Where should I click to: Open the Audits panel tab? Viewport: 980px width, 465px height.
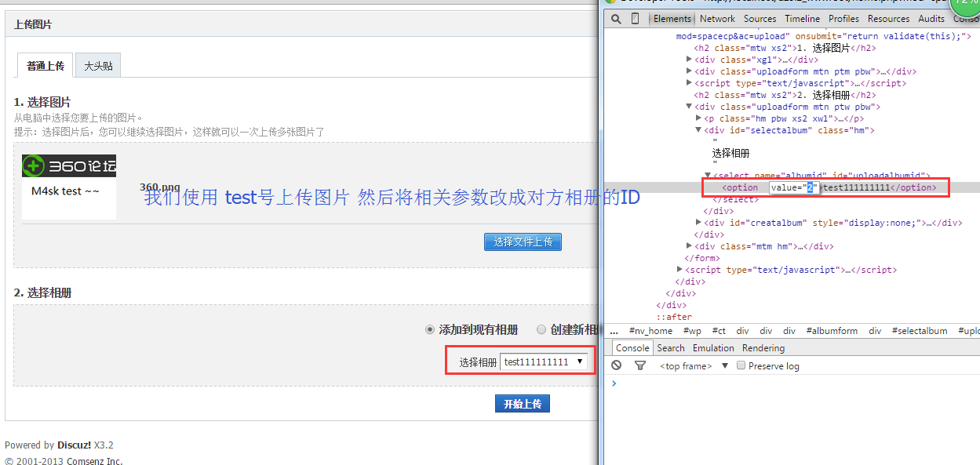point(931,19)
